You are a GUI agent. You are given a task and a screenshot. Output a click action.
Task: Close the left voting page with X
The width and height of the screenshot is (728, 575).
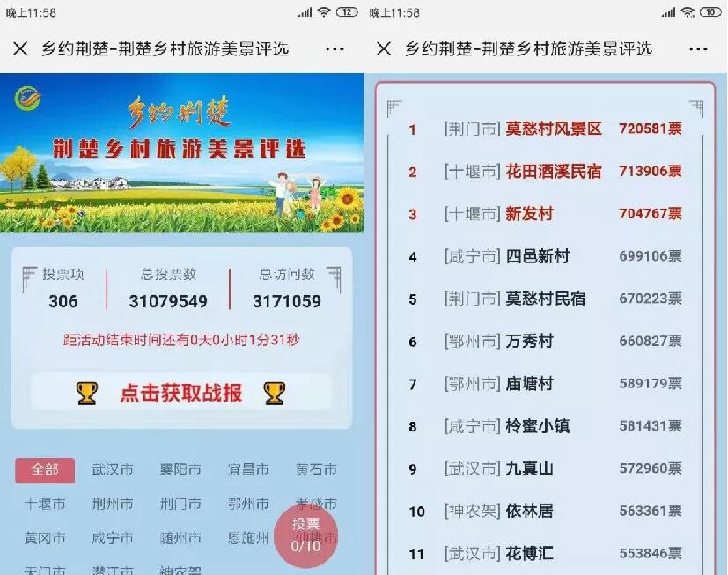20,48
